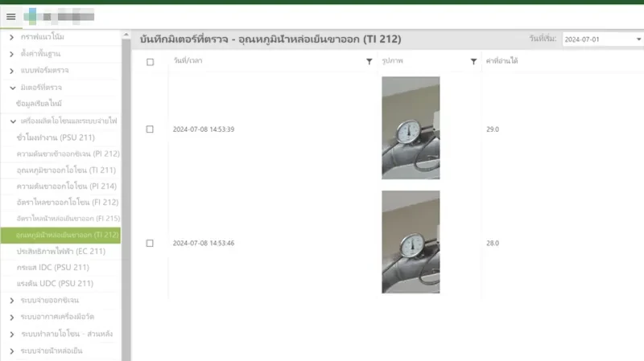Open gauge photo for reading 28.0

[x=411, y=242]
